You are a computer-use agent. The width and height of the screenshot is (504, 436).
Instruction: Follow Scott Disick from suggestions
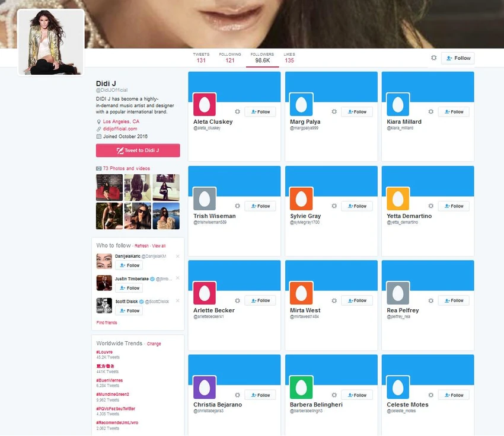click(129, 311)
